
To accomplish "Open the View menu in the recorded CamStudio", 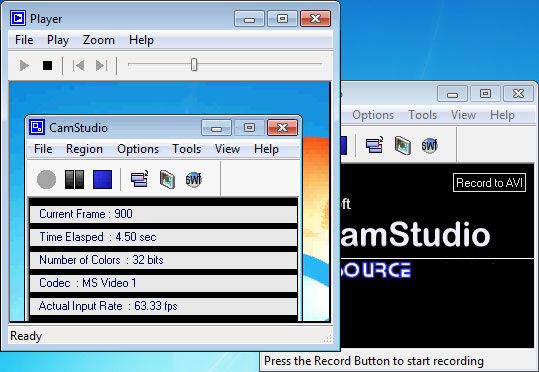I will pyautogui.click(x=227, y=149).
